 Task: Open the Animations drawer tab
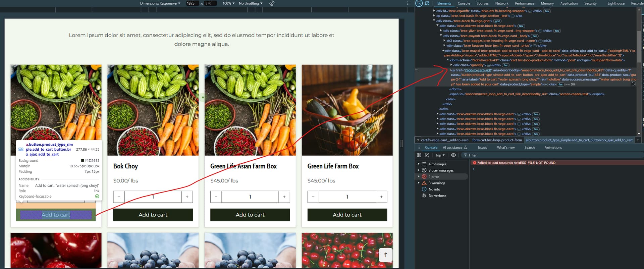point(553,148)
